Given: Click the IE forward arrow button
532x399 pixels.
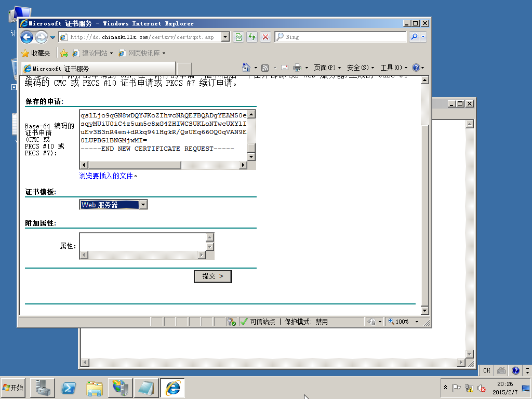Looking at the screenshot, I should [42, 37].
